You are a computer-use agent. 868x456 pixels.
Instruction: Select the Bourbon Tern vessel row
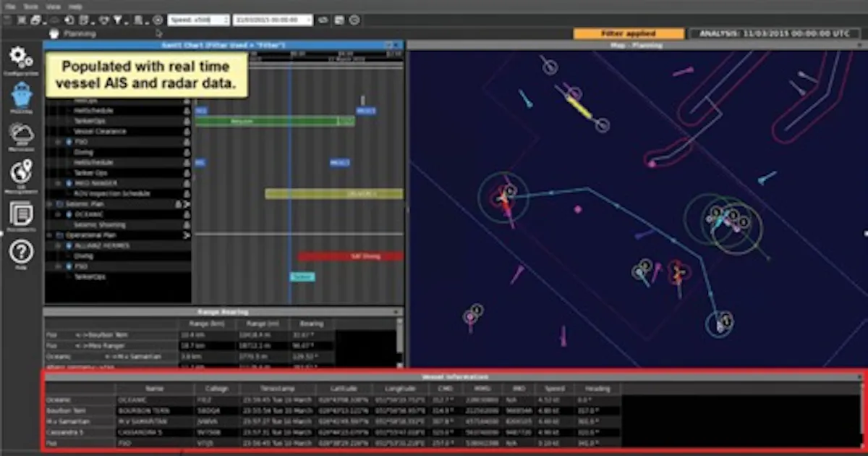[333, 410]
